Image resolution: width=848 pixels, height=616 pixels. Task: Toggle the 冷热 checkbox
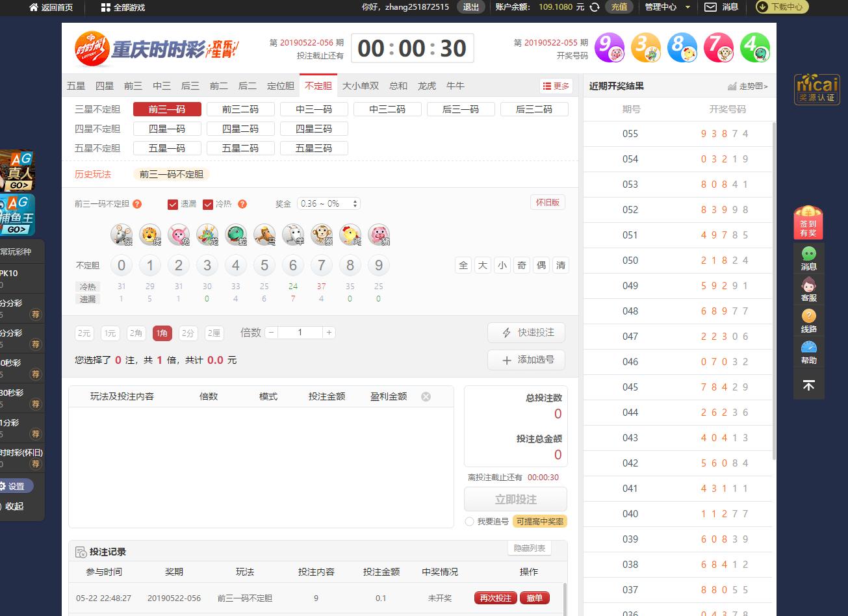pyautogui.click(x=208, y=204)
